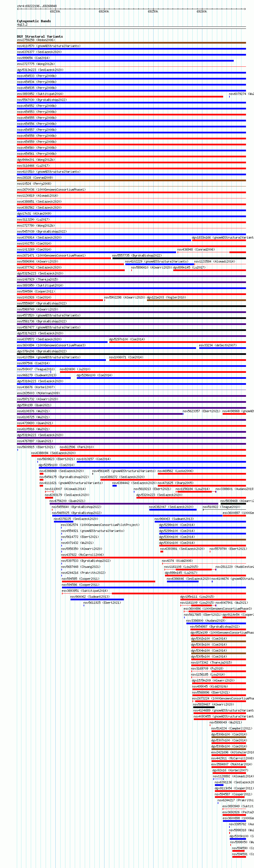Click the 69230k ruler tick label

coord(55,11)
